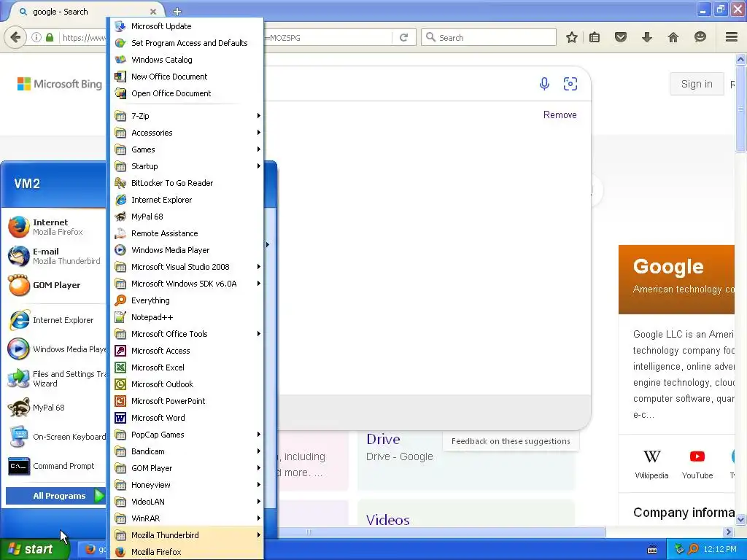Expand Microsoft Windows SDK v6.0A folder
Viewport: 747px width, 560px height.
coord(187,284)
